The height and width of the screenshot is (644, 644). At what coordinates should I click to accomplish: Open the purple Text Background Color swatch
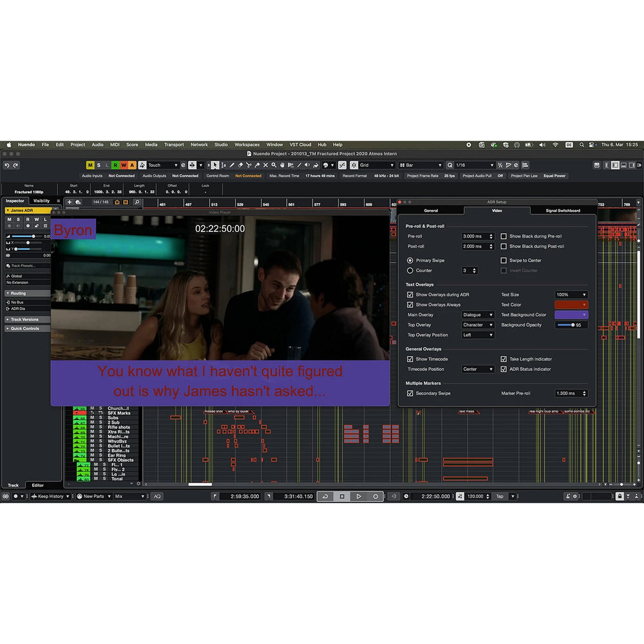[x=571, y=315]
